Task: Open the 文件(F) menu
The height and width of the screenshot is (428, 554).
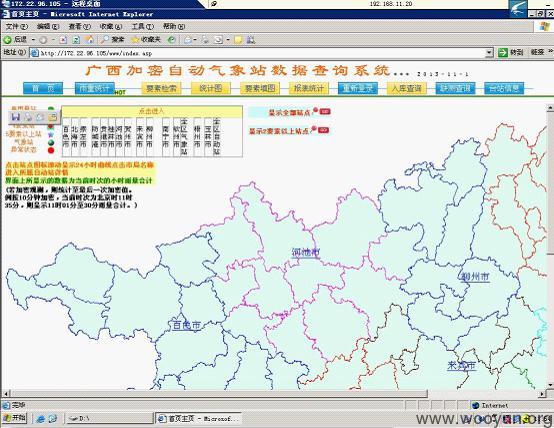Action: 17,27
